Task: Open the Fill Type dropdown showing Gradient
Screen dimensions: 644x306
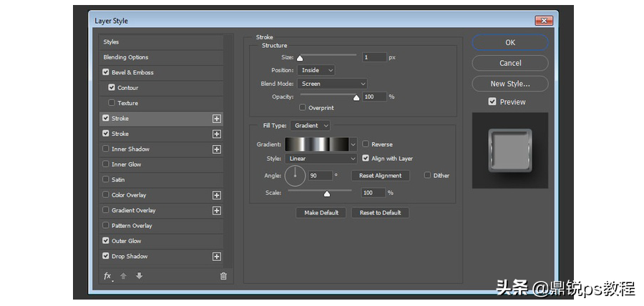Action: [310, 126]
